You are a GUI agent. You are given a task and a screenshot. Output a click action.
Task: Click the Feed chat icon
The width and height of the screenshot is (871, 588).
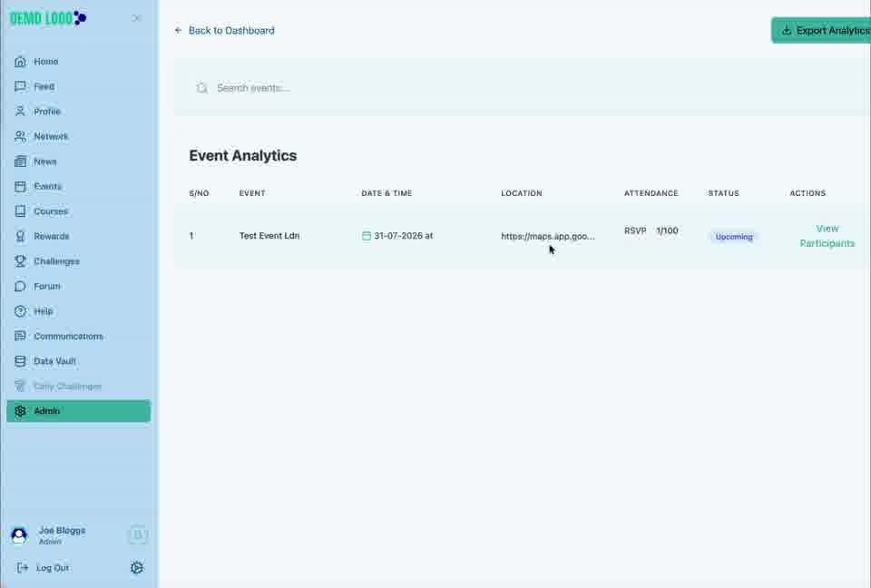20,87
